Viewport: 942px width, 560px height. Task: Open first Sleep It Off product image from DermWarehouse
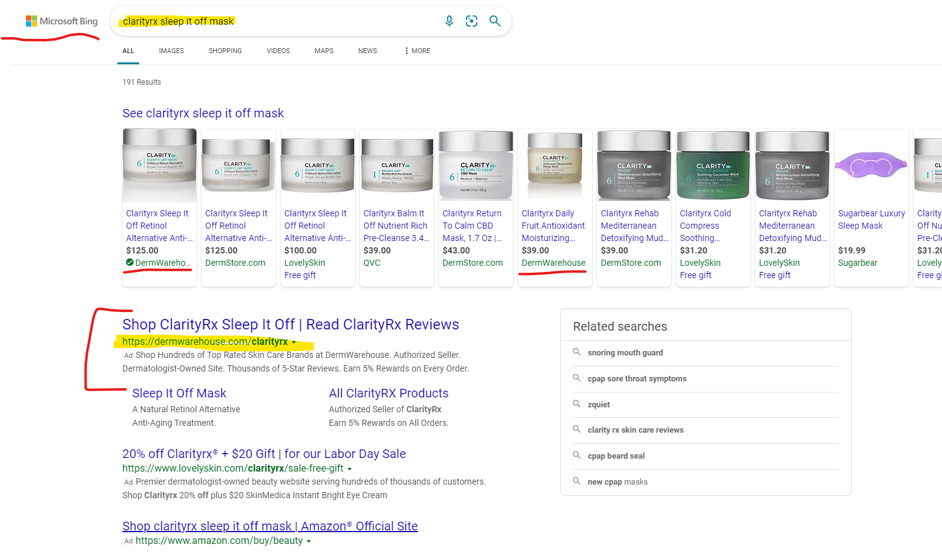tap(159, 165)
